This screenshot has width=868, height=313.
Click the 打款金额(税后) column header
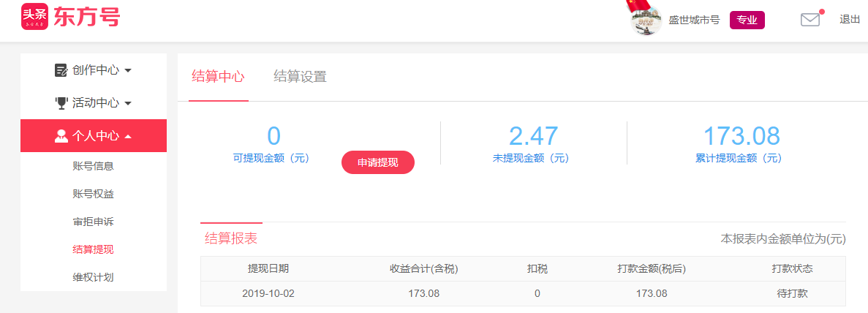tap(652, 269)
